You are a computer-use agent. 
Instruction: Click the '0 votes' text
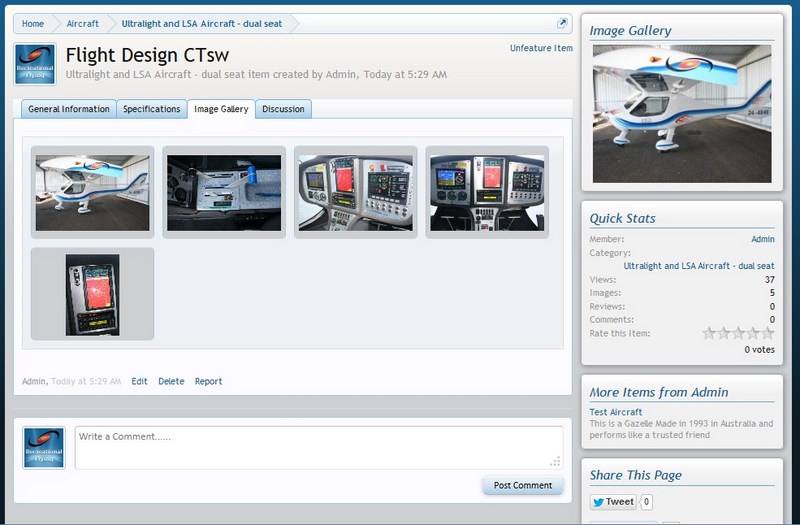point(759,349)
